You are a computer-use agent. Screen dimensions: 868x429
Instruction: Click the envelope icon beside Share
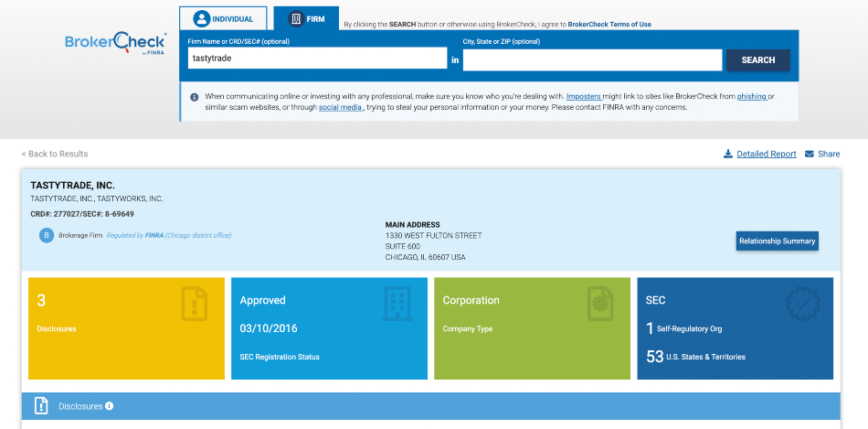[x=810, y=154]
